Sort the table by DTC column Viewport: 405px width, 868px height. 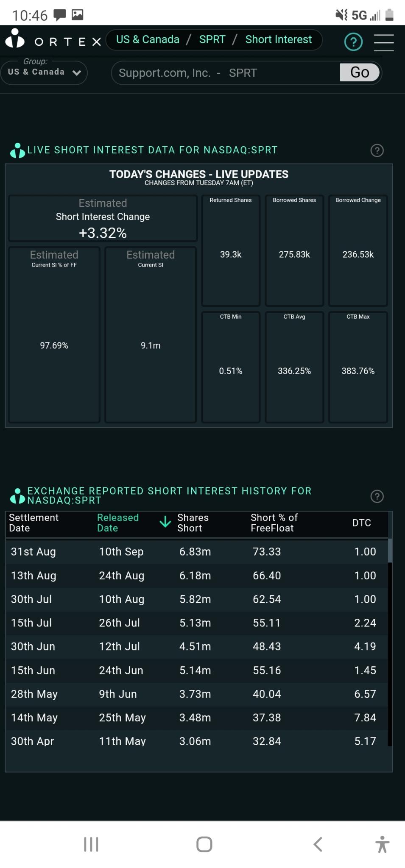tap(361, 523)
